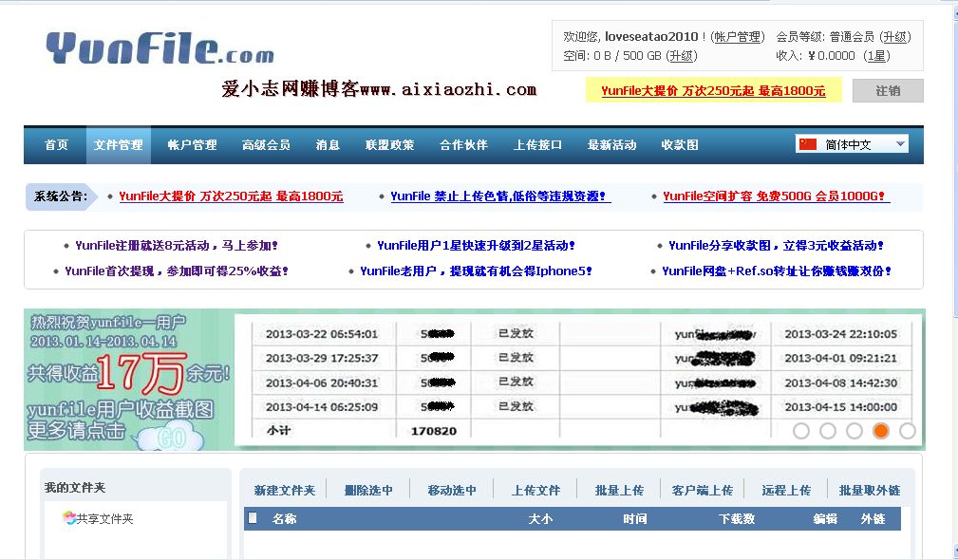This screenshot has width=958, height=560.
Task: Click the 新建文件夹 new folder icon
Action: [287, 488]
